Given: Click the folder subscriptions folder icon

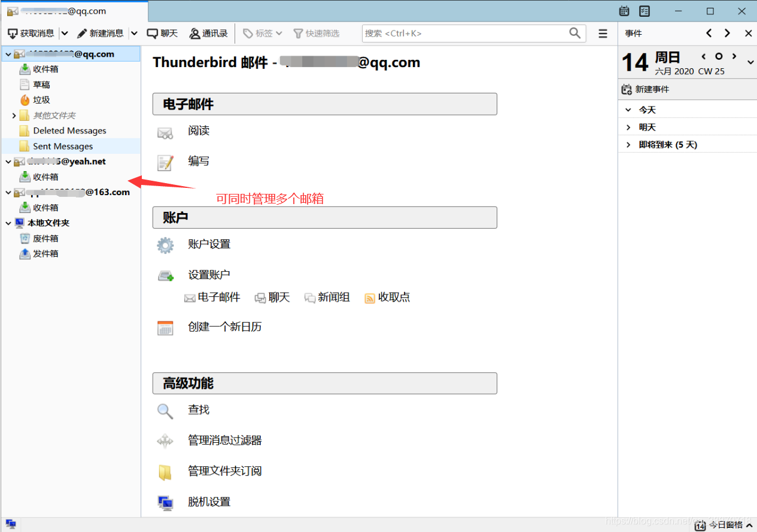Looking at the screenshot, I should pyautogui.click(x=165, y=473).
